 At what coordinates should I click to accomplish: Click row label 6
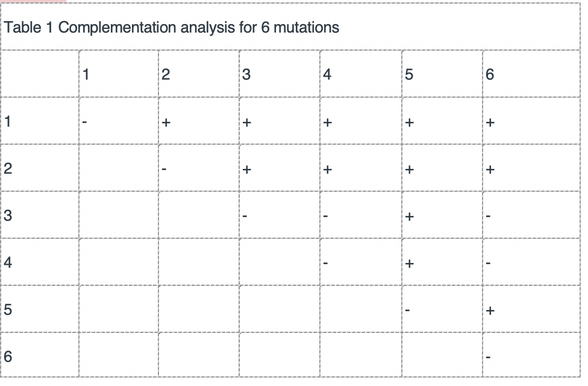click(8, 356)
